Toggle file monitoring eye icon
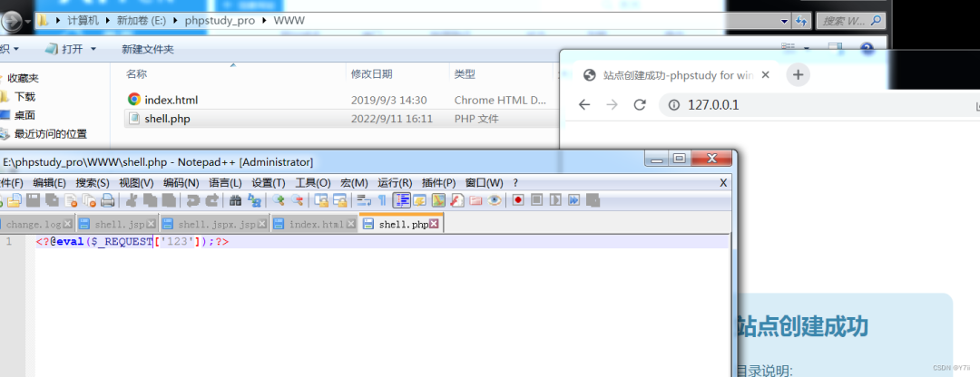This screenshot has width=980, height=377. tap(495, 200)
